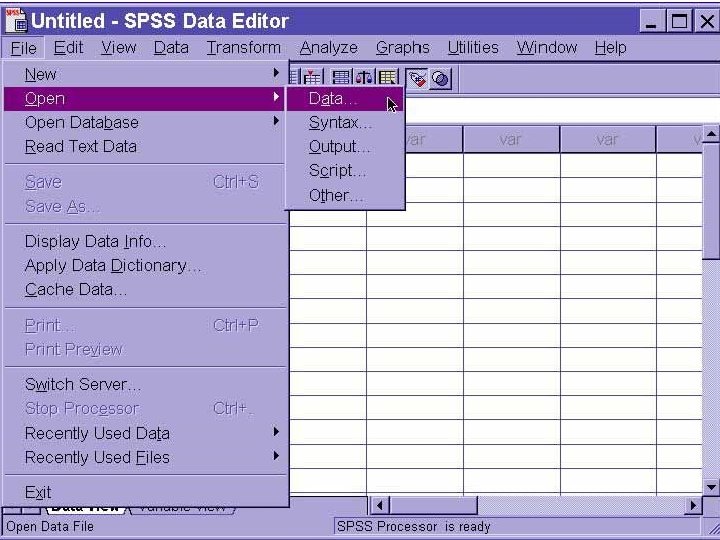
Task: Click the Insert Variable toolbar icon
Action: pos(312,78)
